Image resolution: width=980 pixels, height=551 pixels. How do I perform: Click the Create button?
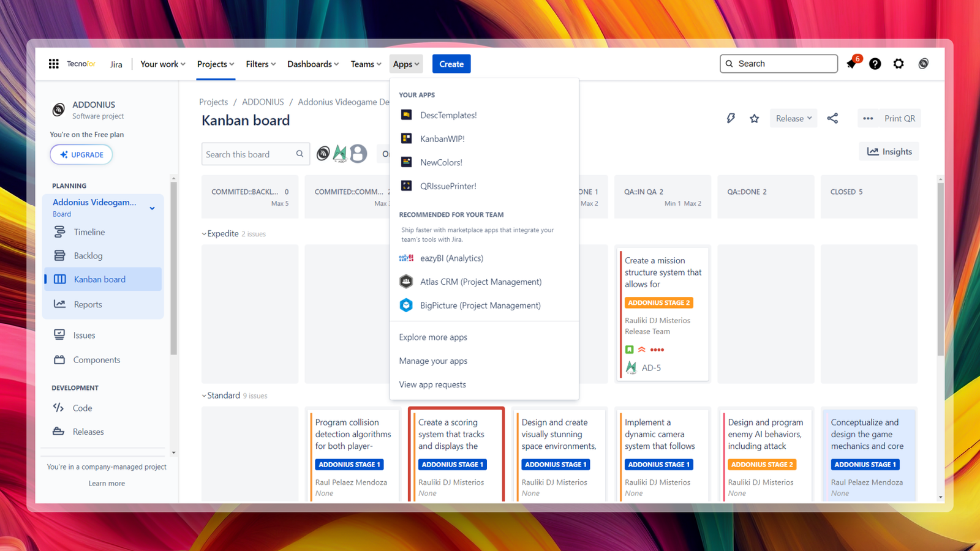point(451,64)
